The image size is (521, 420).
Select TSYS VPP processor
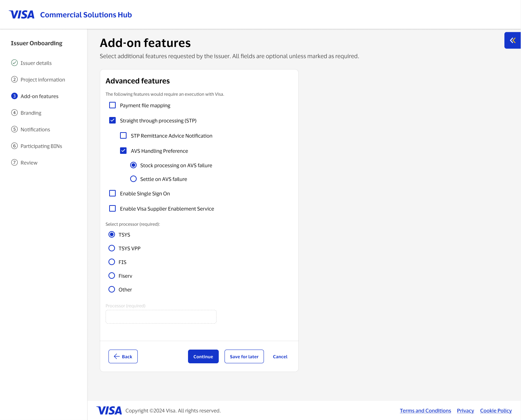112,248
